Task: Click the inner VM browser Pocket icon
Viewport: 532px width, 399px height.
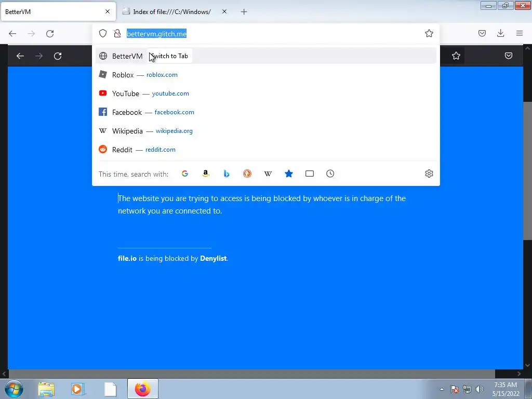Action: [508, 56]
